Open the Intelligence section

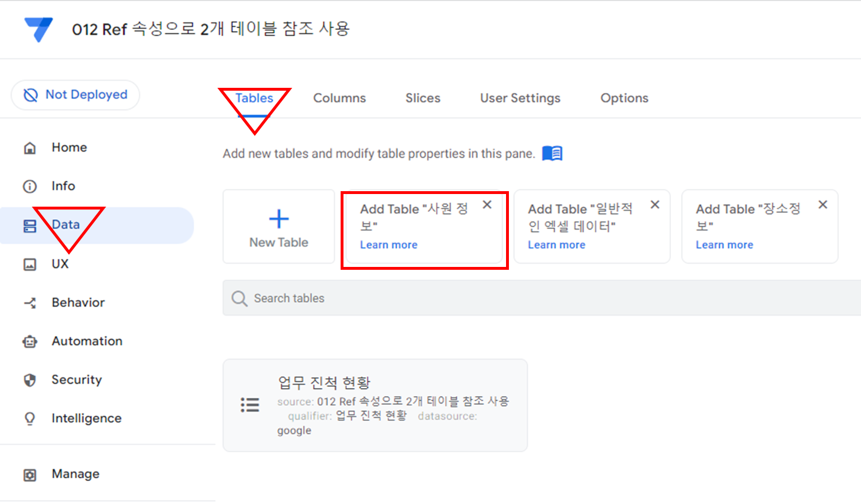[86, 418]
